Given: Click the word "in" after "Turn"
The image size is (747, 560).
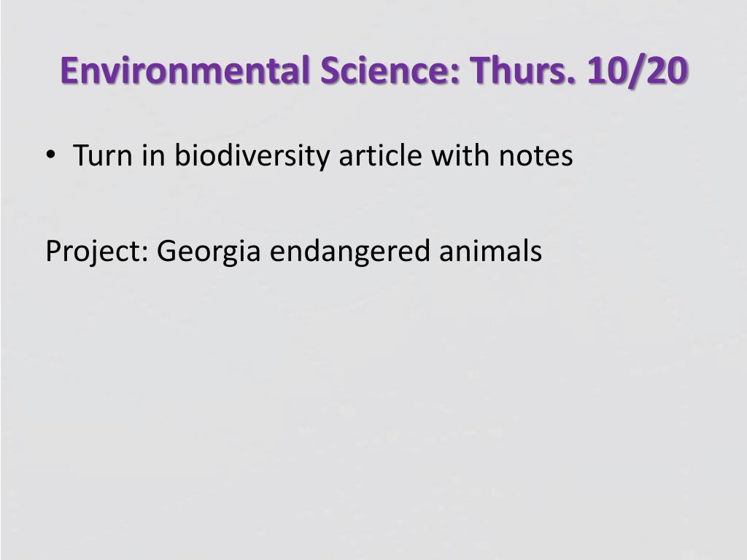Looking at the screenshot, I should 153,155.
